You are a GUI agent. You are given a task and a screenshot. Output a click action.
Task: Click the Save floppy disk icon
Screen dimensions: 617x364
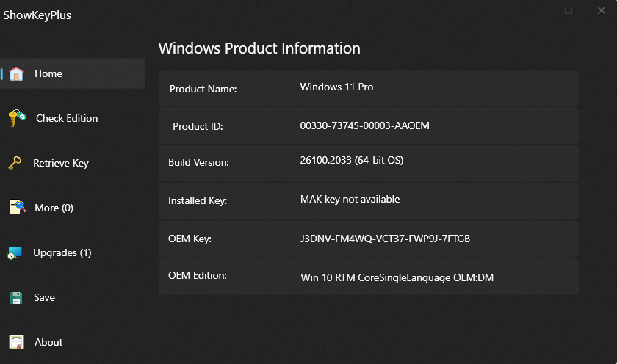16,297
